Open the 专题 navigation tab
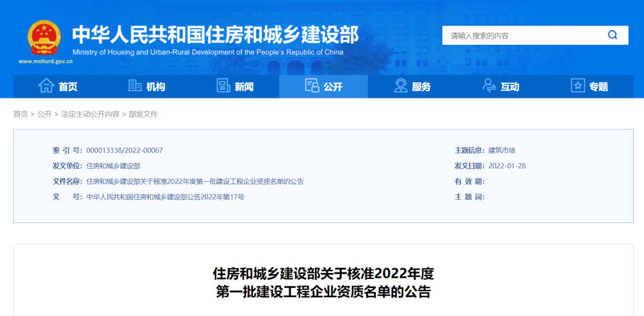The image size is (644, 316). click(589, 86)
